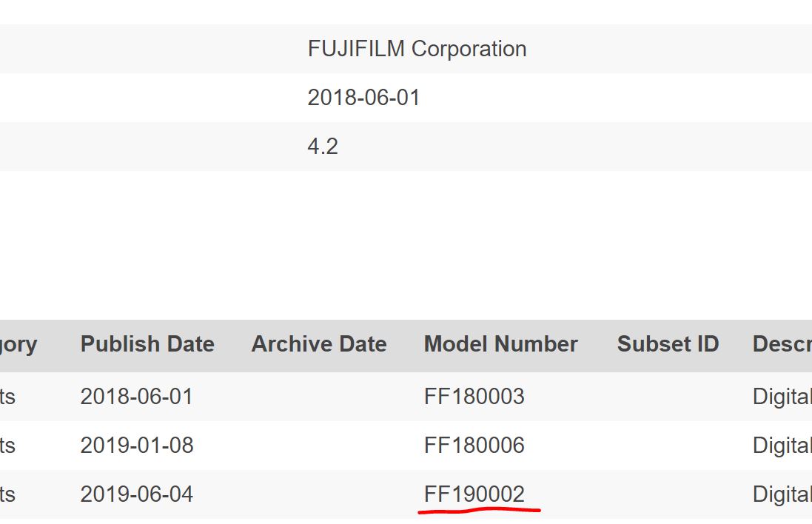Click the empty Subset ID cell for FF190002

668,494
